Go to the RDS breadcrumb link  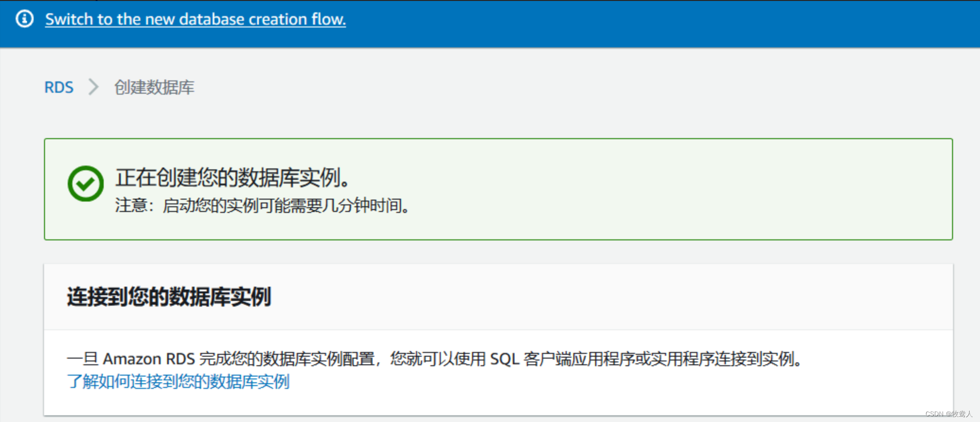59,87
